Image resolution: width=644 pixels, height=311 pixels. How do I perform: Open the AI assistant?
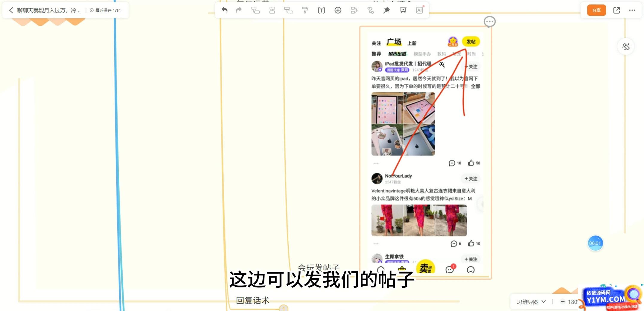[420, 10]
